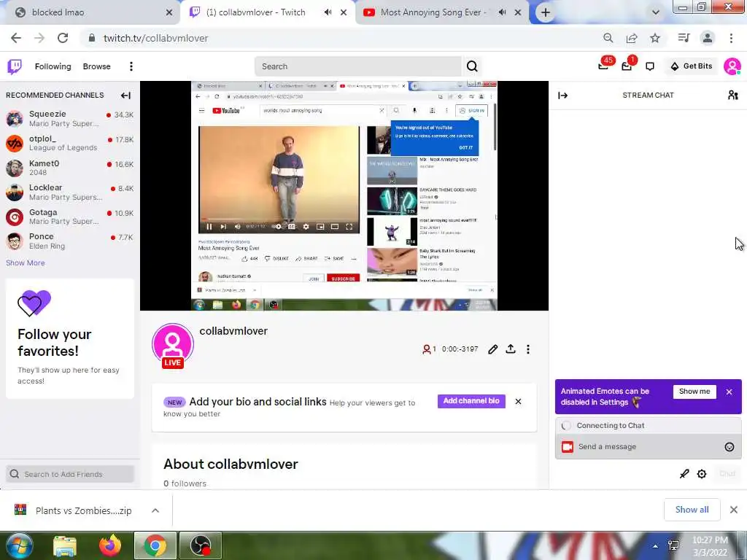The height and width of the screenshot is (560, 747).
Task: Open OBS Studio from the taskbar
Action: point(200,545)
